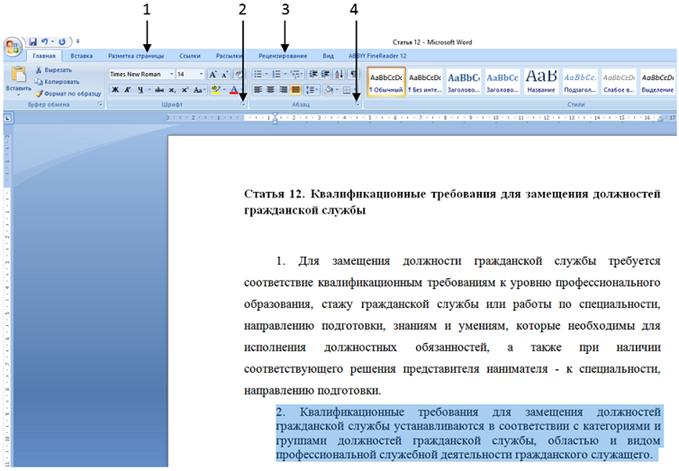
Task: Save the document from Quick Access toolbar
Action: (x=33, y=42)
